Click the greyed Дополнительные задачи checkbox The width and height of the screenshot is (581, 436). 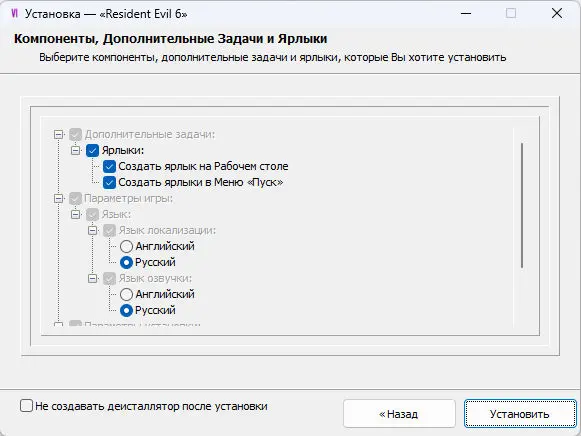(x=75, y=134)
